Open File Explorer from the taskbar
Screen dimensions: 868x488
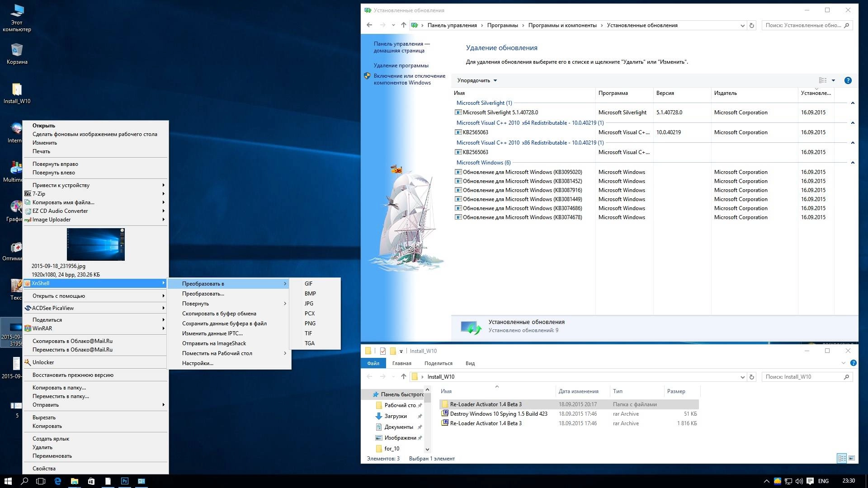point(75,481)
